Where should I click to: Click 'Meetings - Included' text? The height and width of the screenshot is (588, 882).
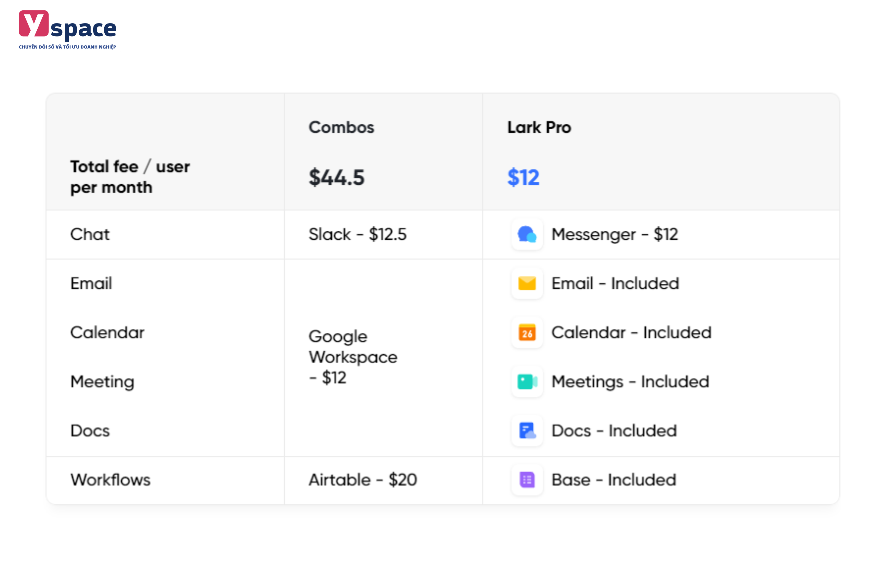point(630,382)
